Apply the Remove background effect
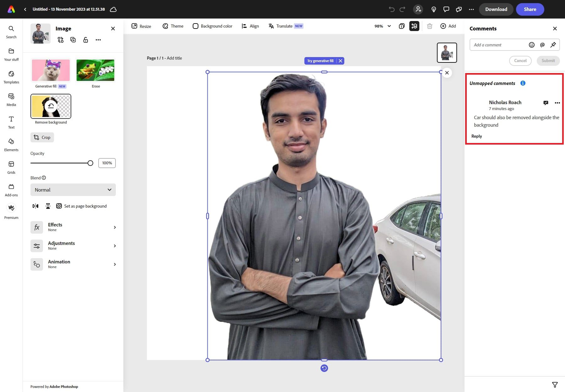565x392 pixels. (x=51, y=106)
